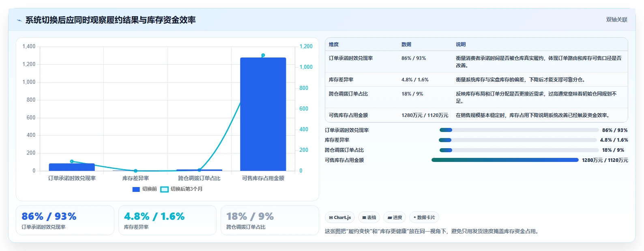Select the Chart.js tag chip

(x=340, y=217)
